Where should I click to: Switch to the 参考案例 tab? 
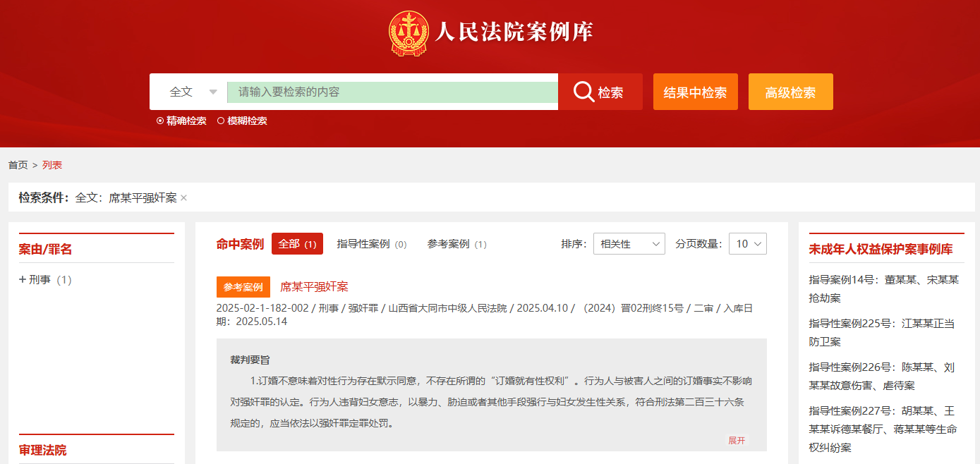[456, 244]
